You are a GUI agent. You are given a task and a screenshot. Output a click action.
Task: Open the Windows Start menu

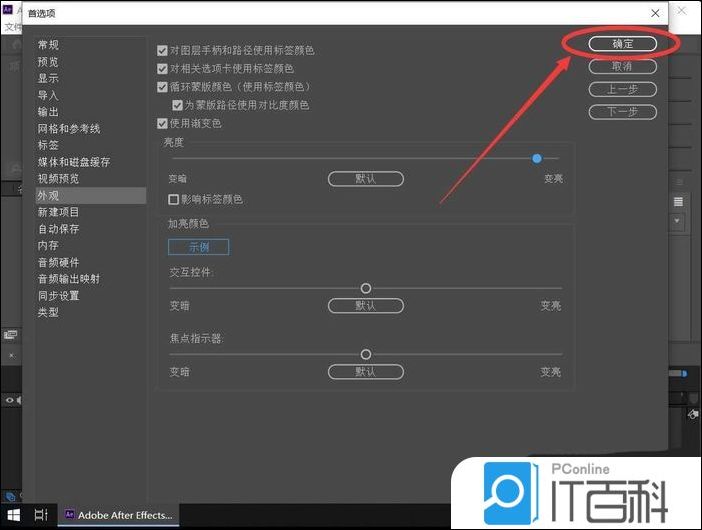(13, 515)
